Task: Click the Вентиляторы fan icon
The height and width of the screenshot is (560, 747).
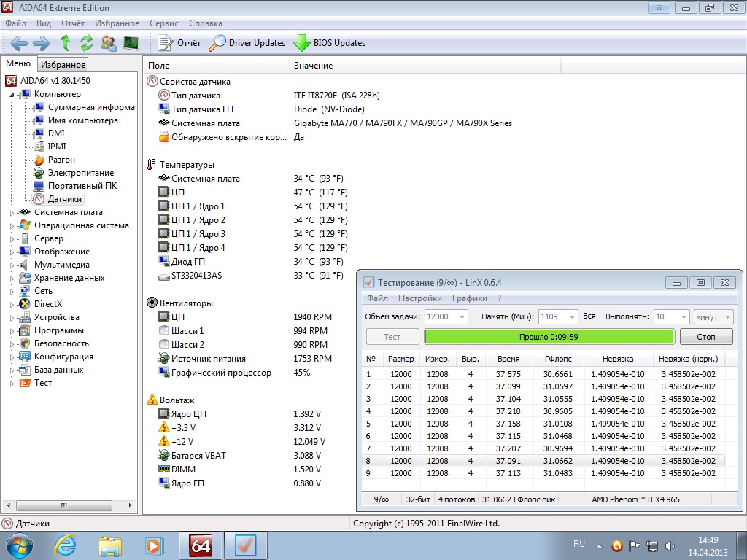Action: click(152, 303)
